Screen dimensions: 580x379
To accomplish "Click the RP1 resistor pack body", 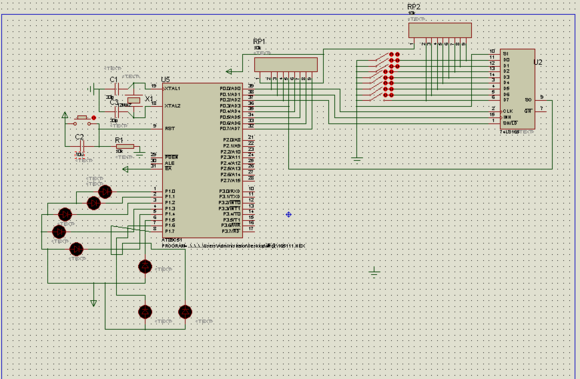I will tap(286, 64).
